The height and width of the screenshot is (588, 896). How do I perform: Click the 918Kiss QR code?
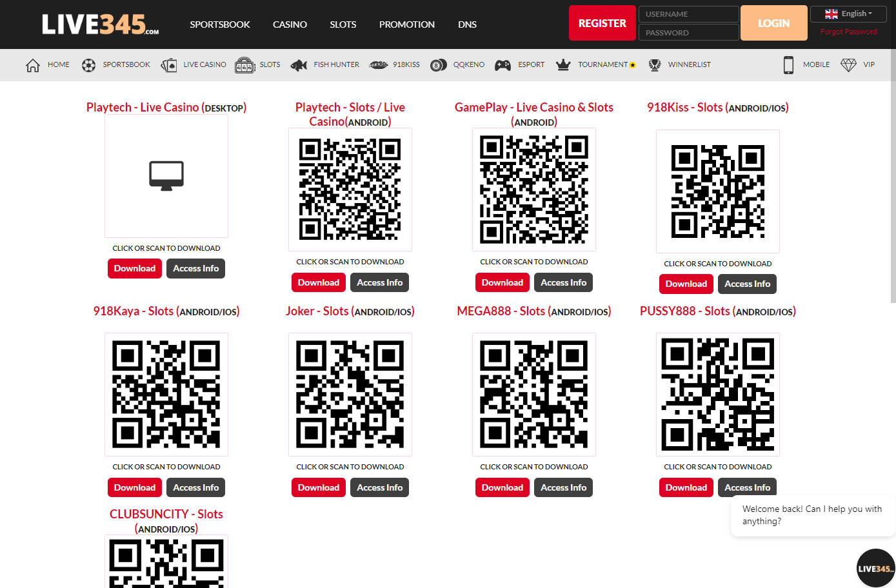pos(718,191)
